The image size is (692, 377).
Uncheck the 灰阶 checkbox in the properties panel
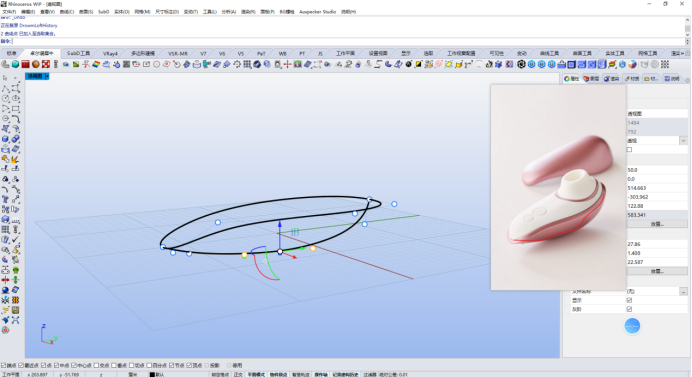[x=629, y=309]
